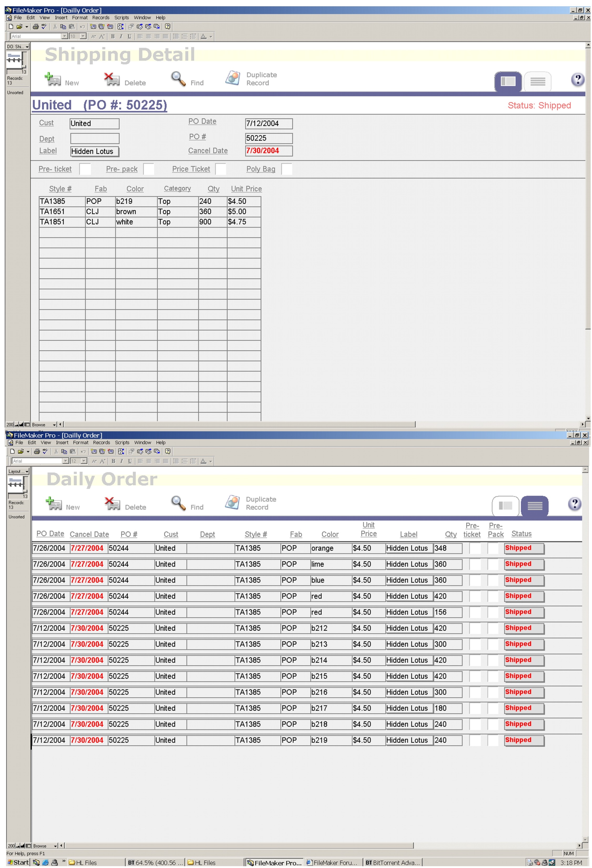This screenshot has height=868, width=592.
Task: Open the 'Layout ...' pop-up in Daily Order window
Action: (x=18, y=471)
